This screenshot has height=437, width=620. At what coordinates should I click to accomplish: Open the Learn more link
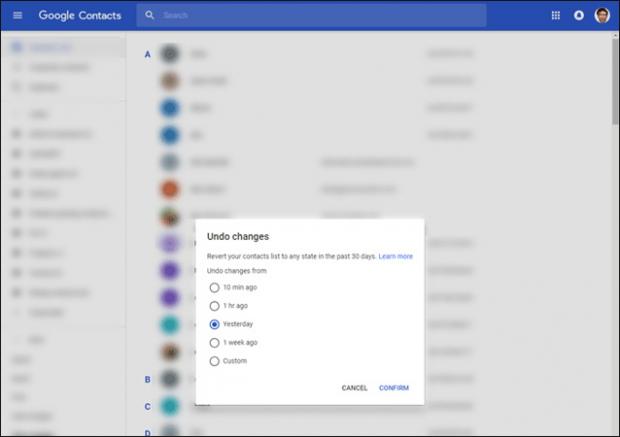395,256
